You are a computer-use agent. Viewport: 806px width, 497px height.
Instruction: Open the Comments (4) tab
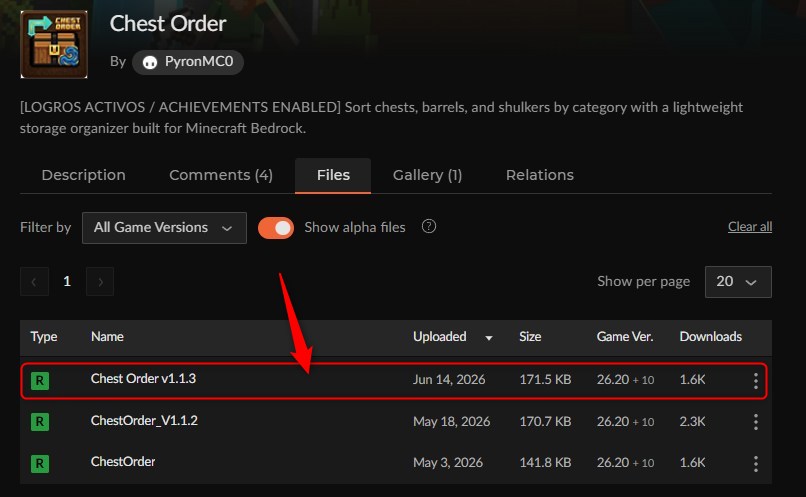click(x=221, y=175)
